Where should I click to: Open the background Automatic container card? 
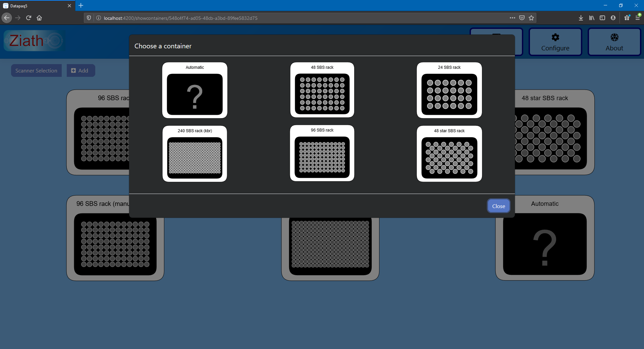[545, 238]
